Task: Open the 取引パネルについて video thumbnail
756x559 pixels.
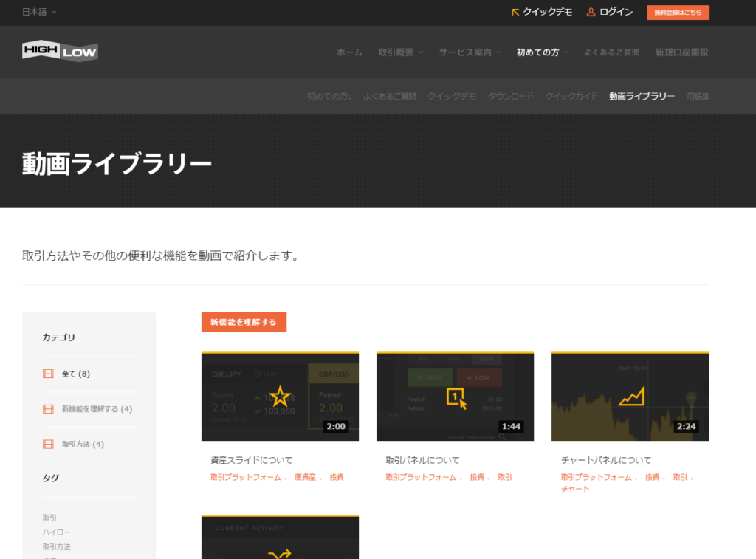Action: (x=455, y=397)
